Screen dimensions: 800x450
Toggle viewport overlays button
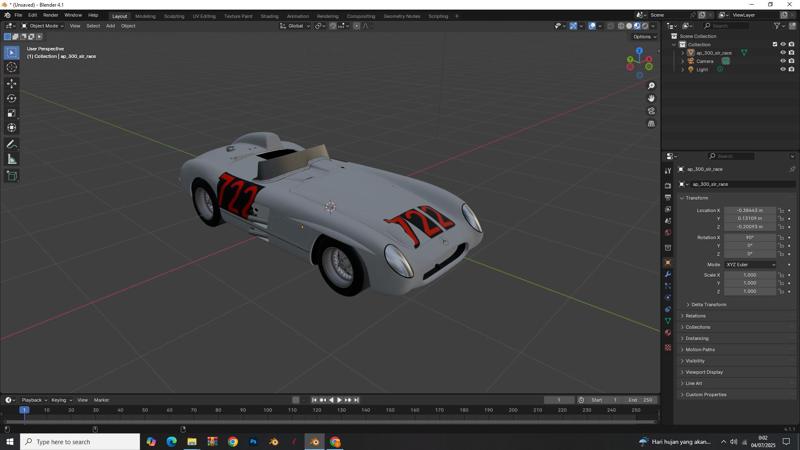[592, 26]
